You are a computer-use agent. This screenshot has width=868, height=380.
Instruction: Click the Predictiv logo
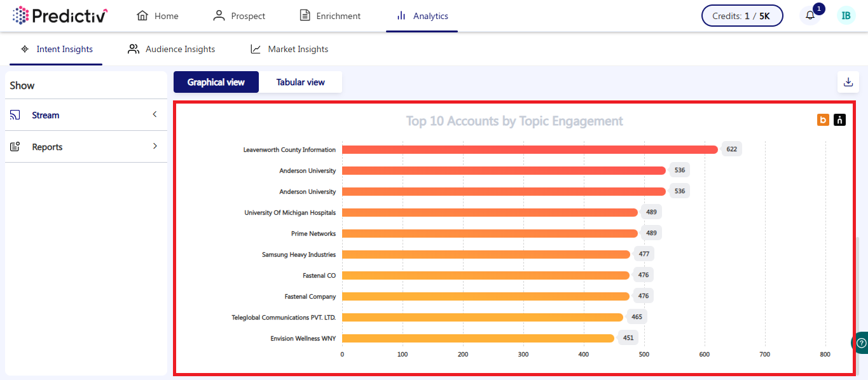tap(60, 15)
